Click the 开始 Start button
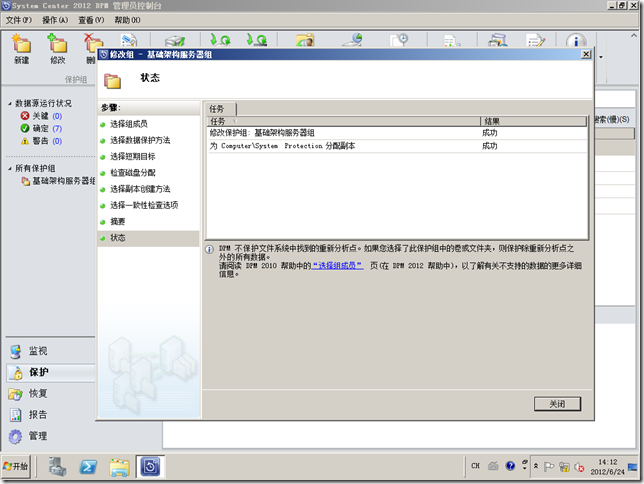 point(16,466)
